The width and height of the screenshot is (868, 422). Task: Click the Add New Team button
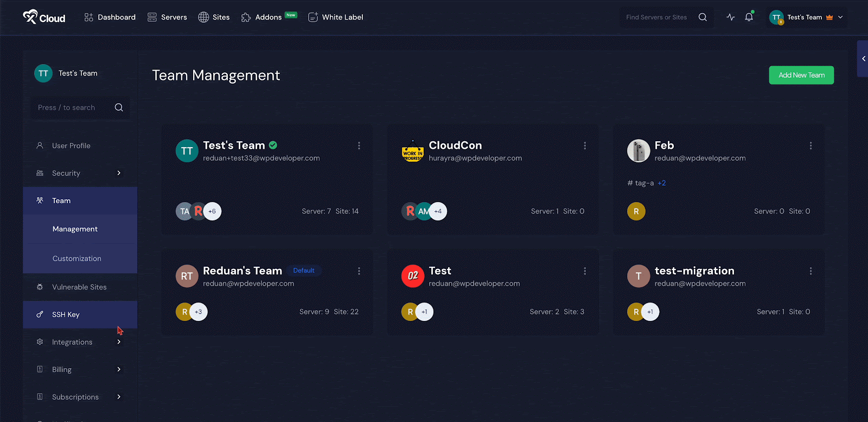coord(801,75)
